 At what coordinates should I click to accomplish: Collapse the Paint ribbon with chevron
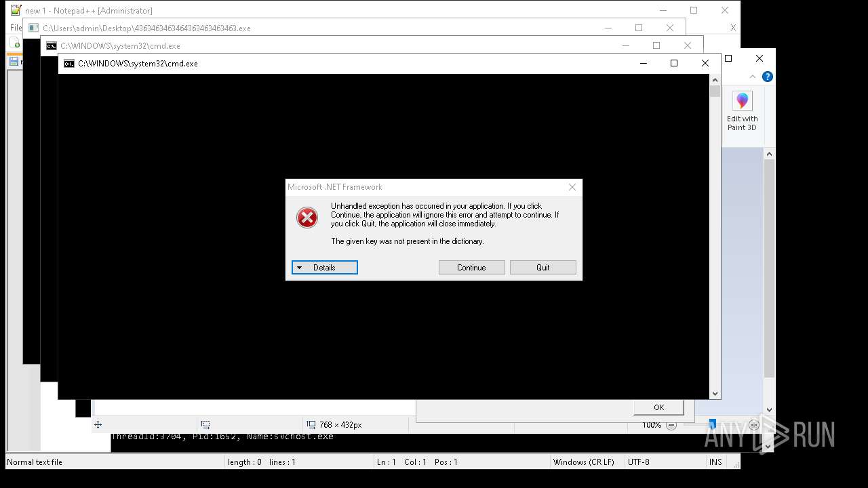pos(753,77)
